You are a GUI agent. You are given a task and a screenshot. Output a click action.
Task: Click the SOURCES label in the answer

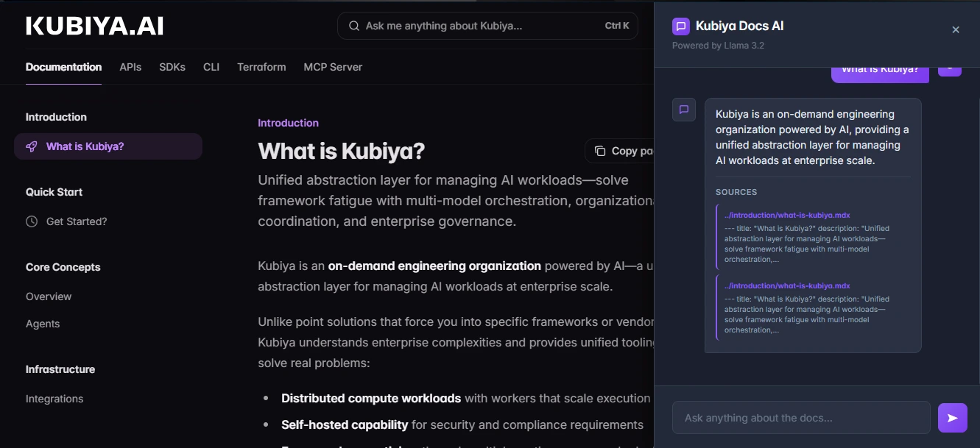(736, 192)
